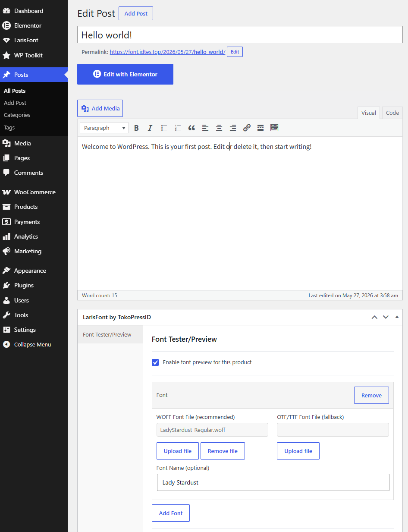Apply blockquote formatting

(191, 128)
